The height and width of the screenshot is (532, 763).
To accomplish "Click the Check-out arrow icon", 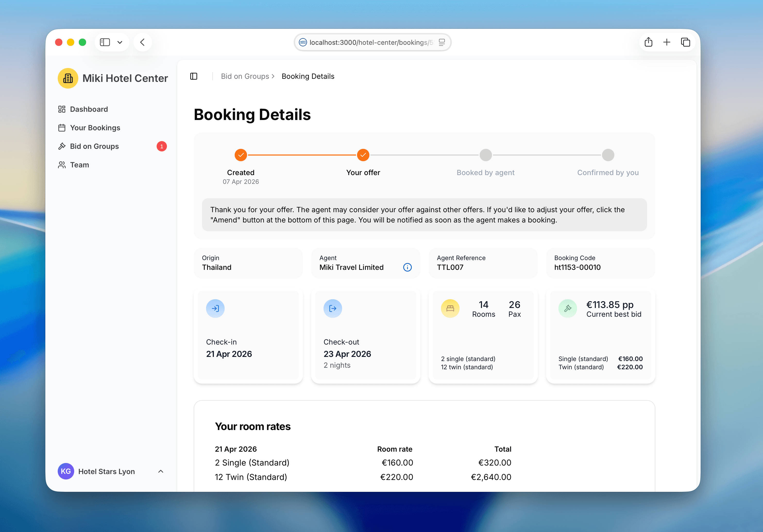I will pos(333,308).
